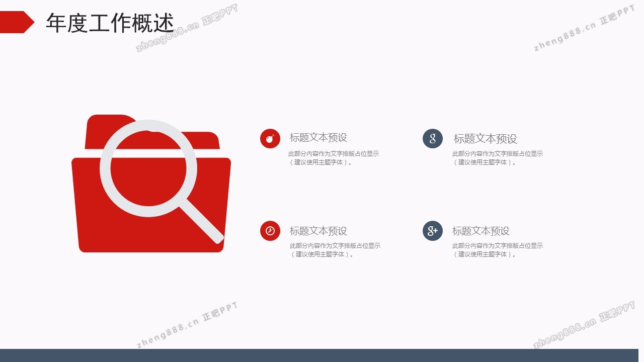Select 标题文本预设 heading beside Google+ icon
The height and width of the screenshot is (362, 644).
(x=480, y=231)
